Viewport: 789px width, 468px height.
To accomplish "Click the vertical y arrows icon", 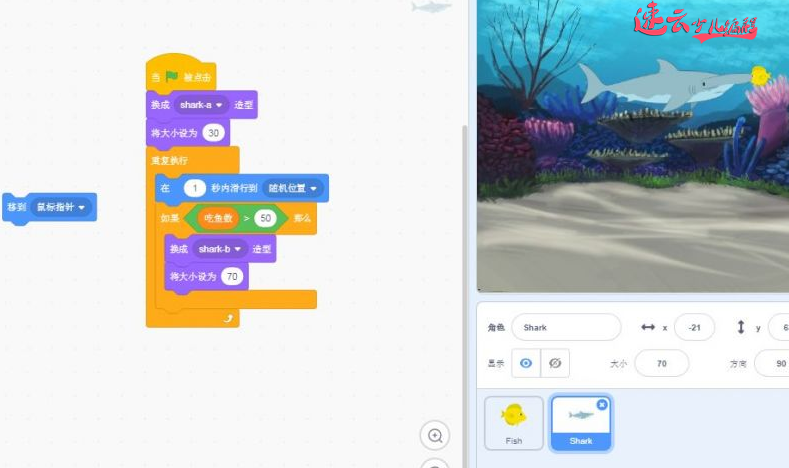I will coord(741,327).
